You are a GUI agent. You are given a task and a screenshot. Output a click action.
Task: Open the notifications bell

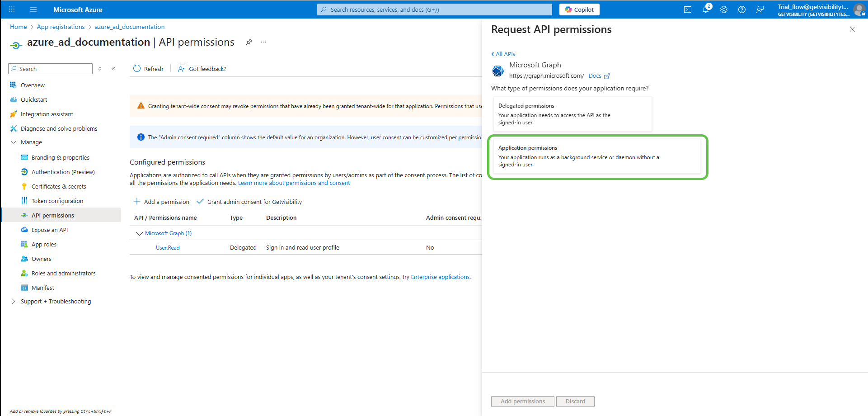706,9
